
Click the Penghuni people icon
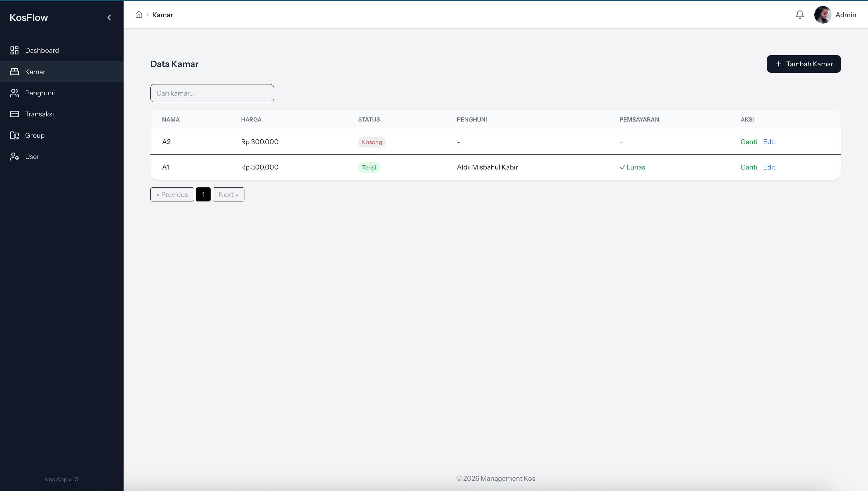point(14,93)
